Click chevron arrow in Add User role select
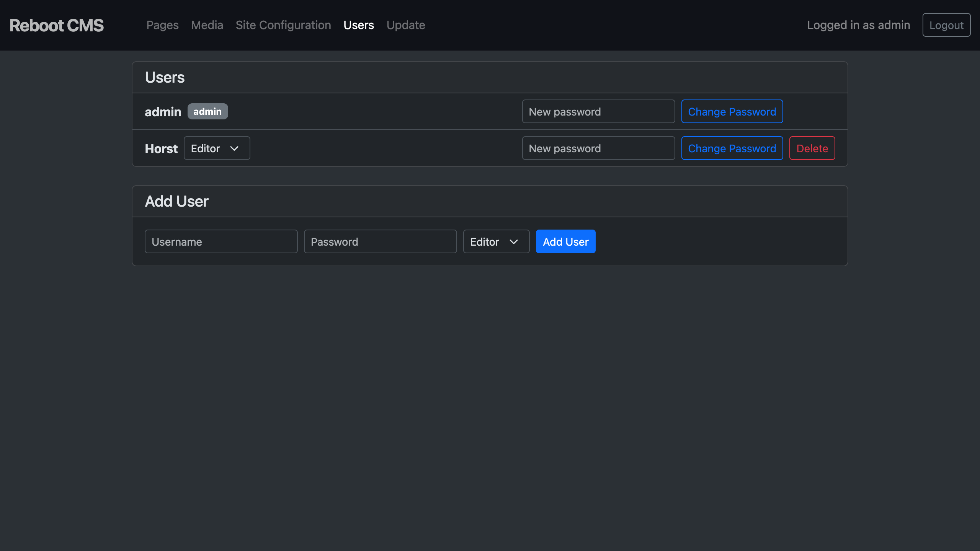The width and height of the screenshot is (980, 551). click(514, 242)
